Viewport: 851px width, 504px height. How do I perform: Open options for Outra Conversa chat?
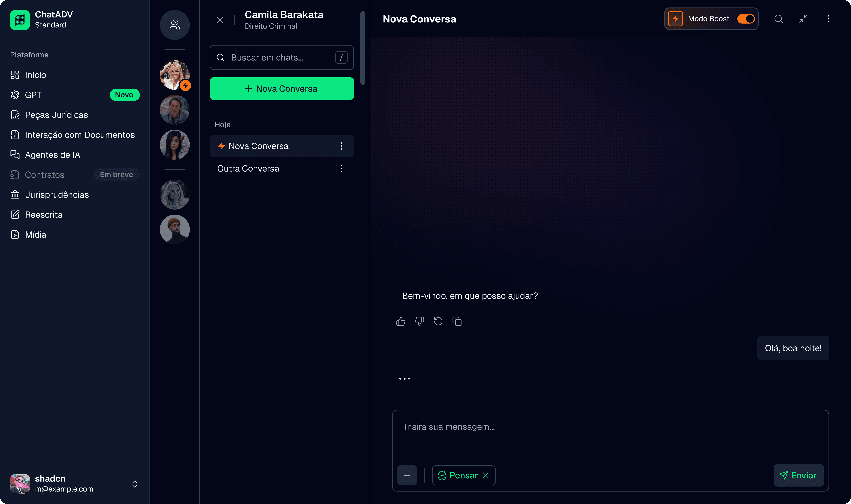[341, 168]
